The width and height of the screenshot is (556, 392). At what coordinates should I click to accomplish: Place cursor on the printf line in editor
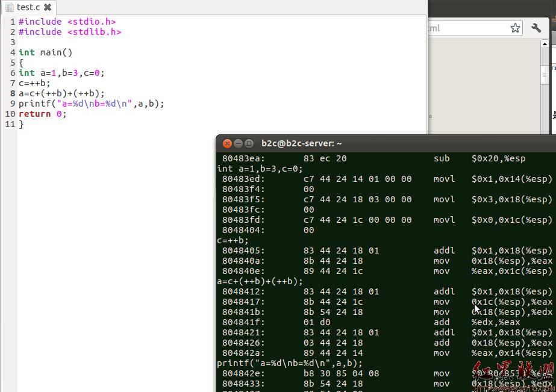point(91,104)
